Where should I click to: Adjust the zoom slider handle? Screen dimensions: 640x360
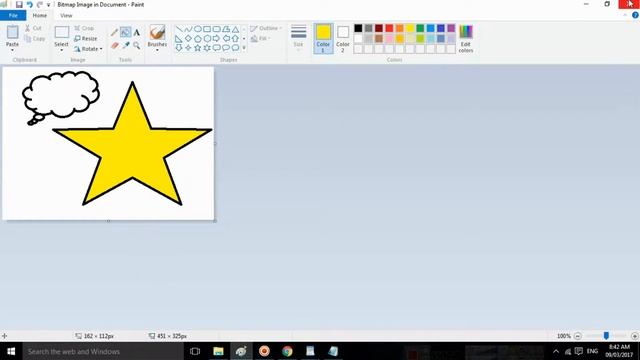point(606,336)
